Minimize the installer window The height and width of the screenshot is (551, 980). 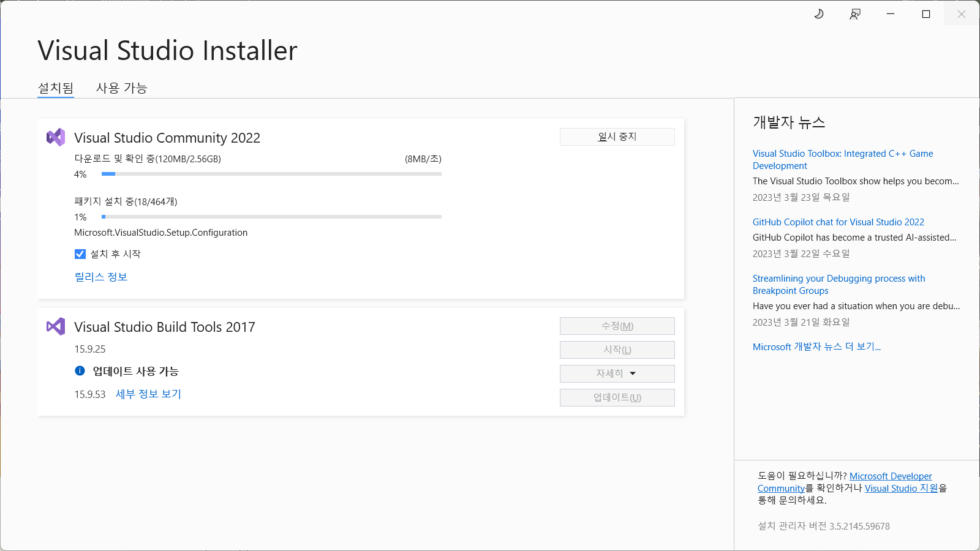(891, 13)
